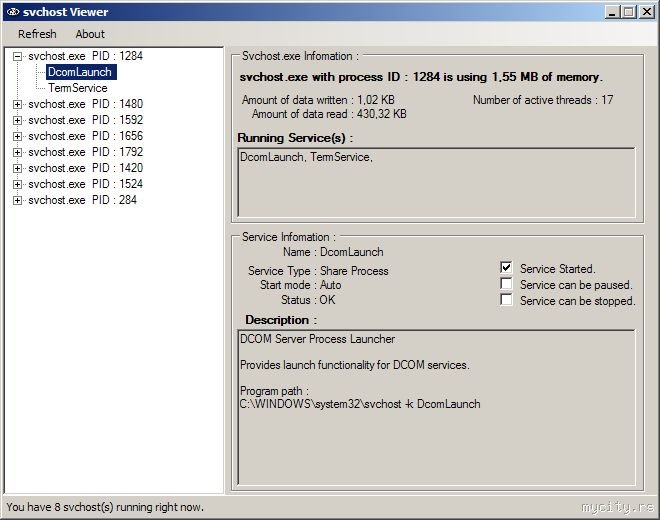Select svchost.exe PID 1524 in tree
660x520 pixels.
[85, 184]
